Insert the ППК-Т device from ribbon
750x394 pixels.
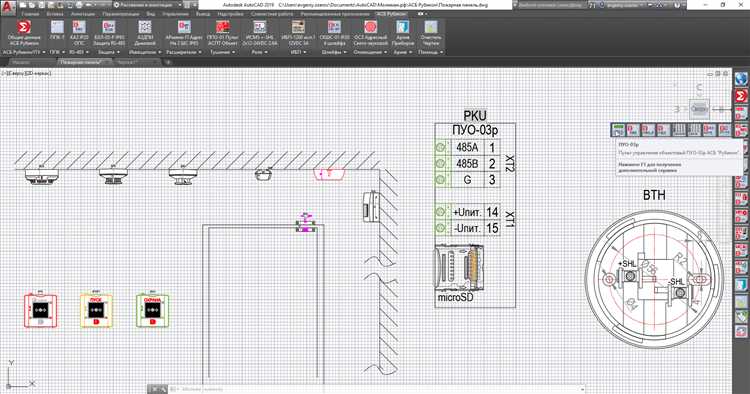57,33
